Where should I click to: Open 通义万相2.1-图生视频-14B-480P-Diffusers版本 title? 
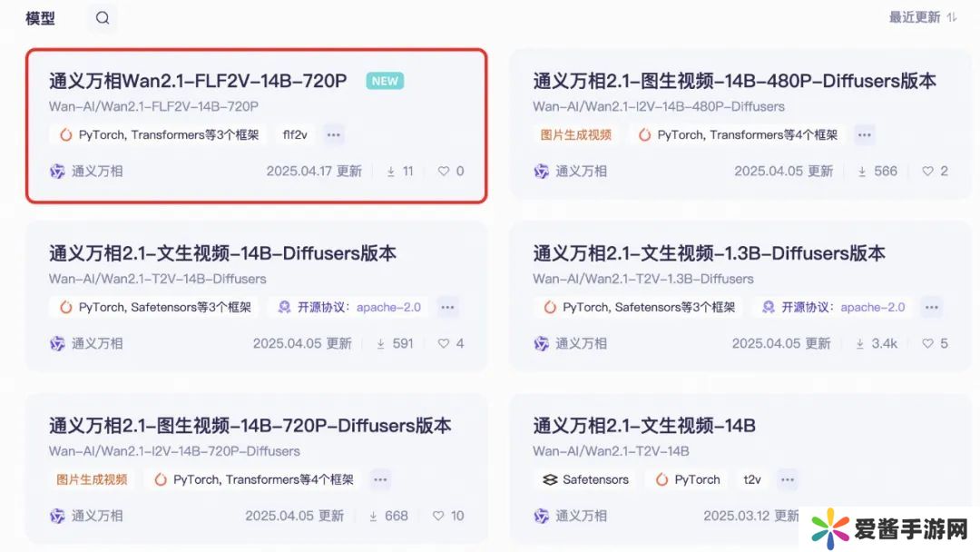734,81
